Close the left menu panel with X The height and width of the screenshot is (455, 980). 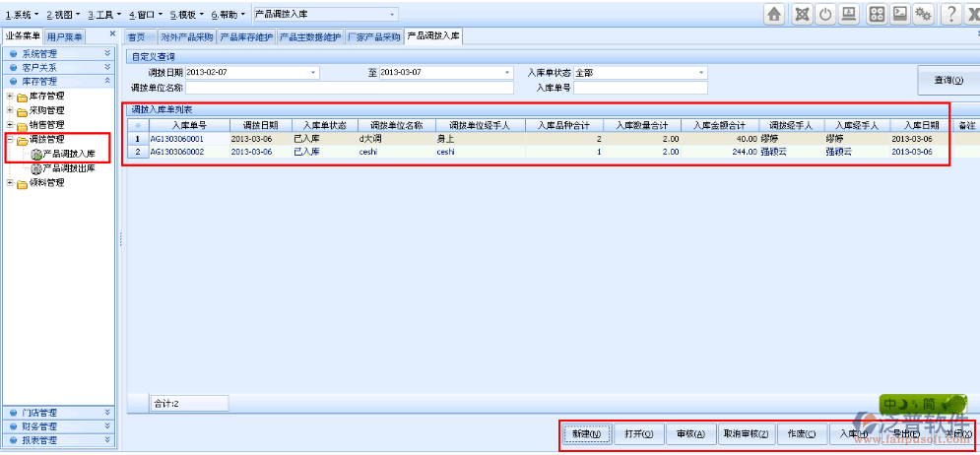coord(112,33)
